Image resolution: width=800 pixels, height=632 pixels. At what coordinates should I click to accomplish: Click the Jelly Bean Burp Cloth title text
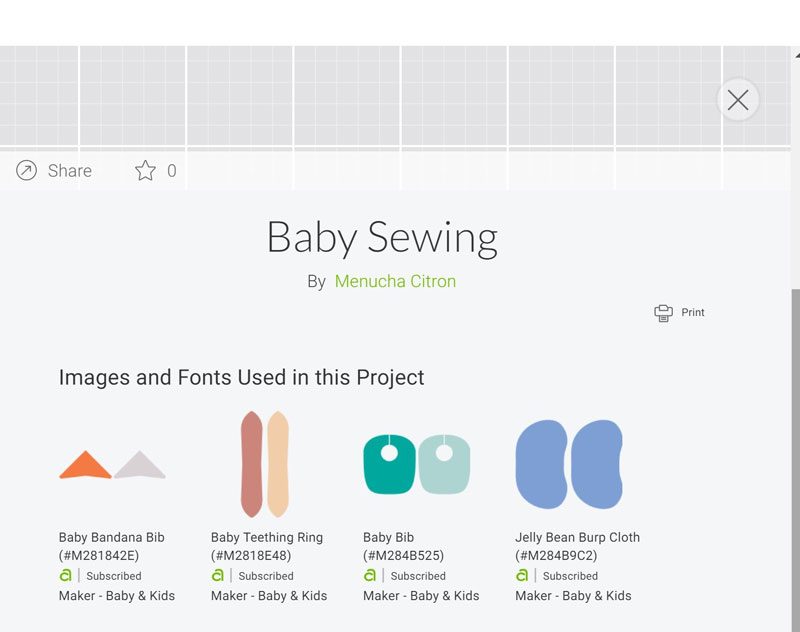577,537
